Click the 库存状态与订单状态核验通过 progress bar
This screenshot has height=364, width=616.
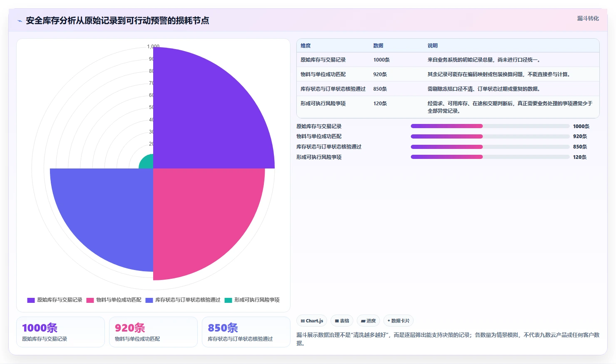[x=490, y=147]
